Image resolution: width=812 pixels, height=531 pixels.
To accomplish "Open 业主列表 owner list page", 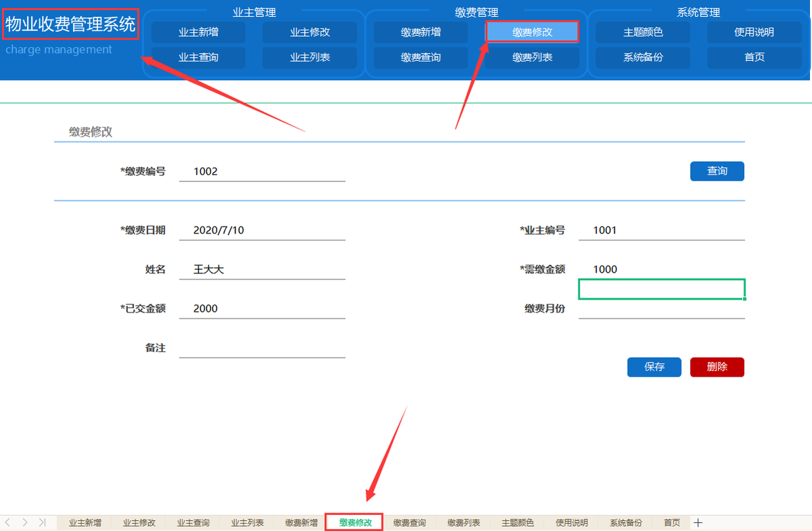I will click(310, 57).
